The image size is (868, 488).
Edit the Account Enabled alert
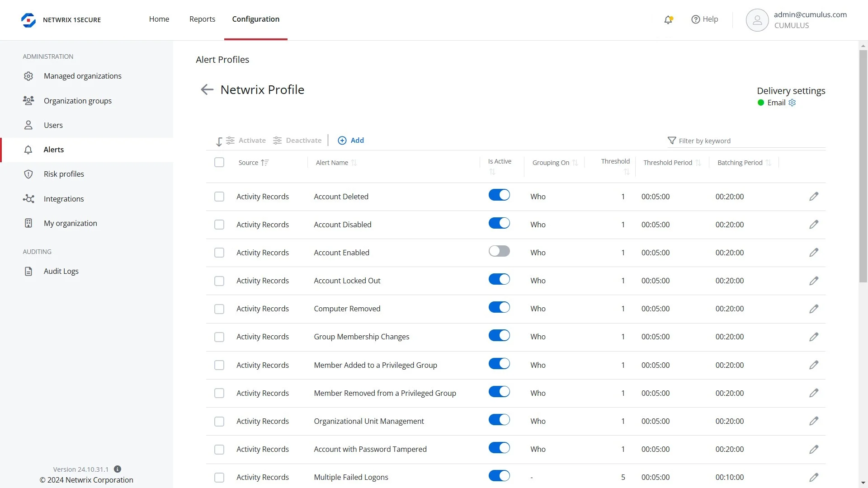pyautogui.click(x=814, y=253)
